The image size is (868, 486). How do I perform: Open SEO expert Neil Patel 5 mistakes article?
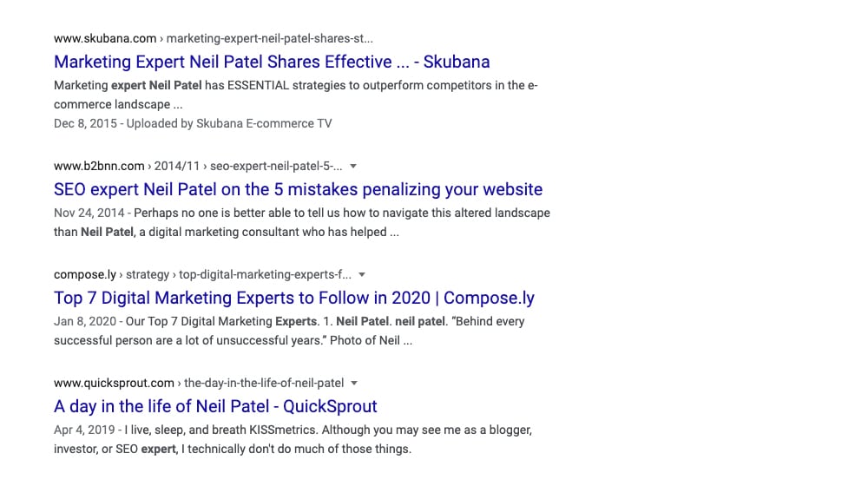(x=298, y=189)
